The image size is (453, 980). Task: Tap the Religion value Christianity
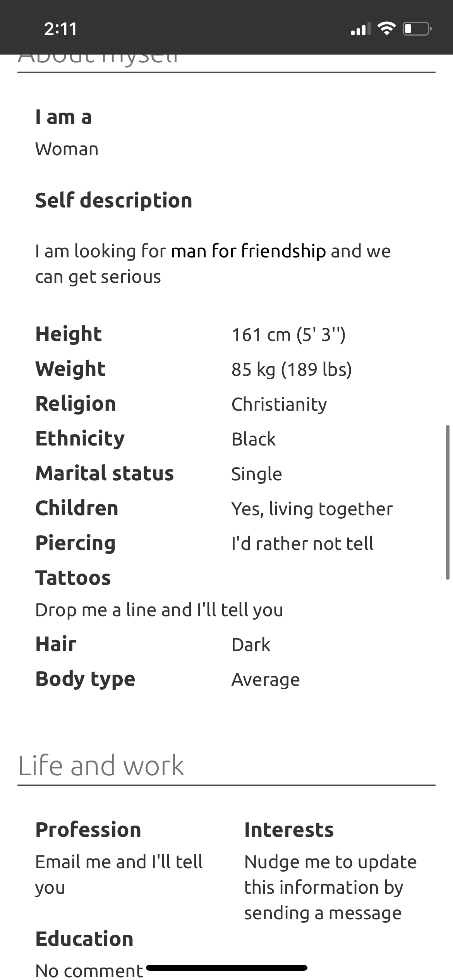click(279, 404)
